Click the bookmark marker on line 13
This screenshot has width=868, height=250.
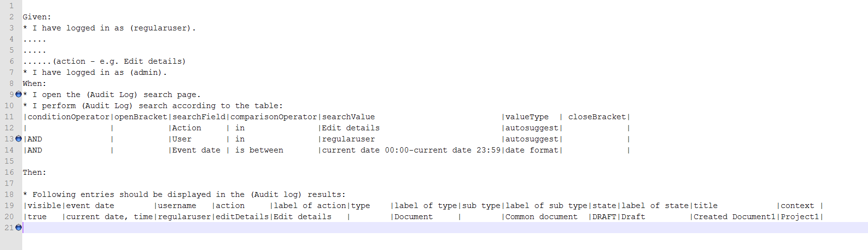[19, 139]
